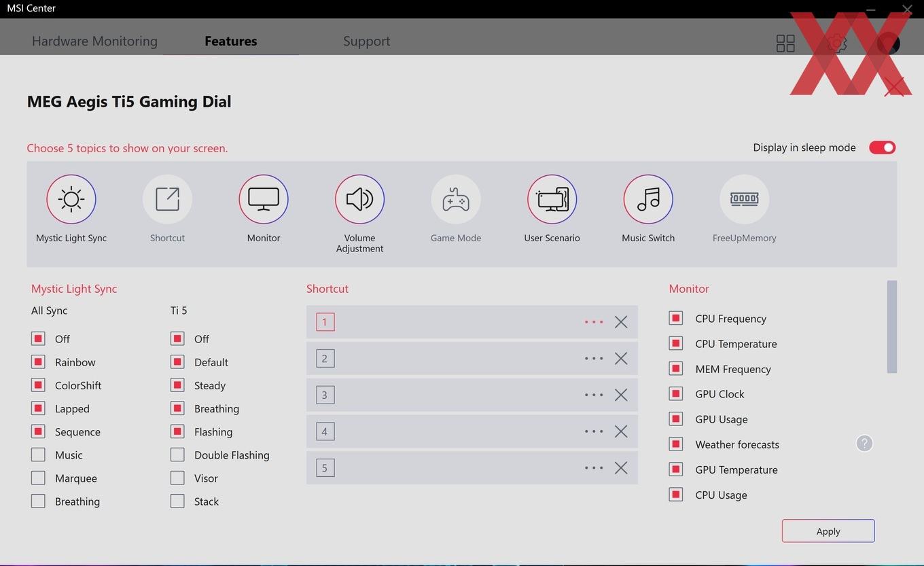924x566 pixels.
Task: Uncheck Ti 5 Steady checkbox
Action: (x=177, y=385)
